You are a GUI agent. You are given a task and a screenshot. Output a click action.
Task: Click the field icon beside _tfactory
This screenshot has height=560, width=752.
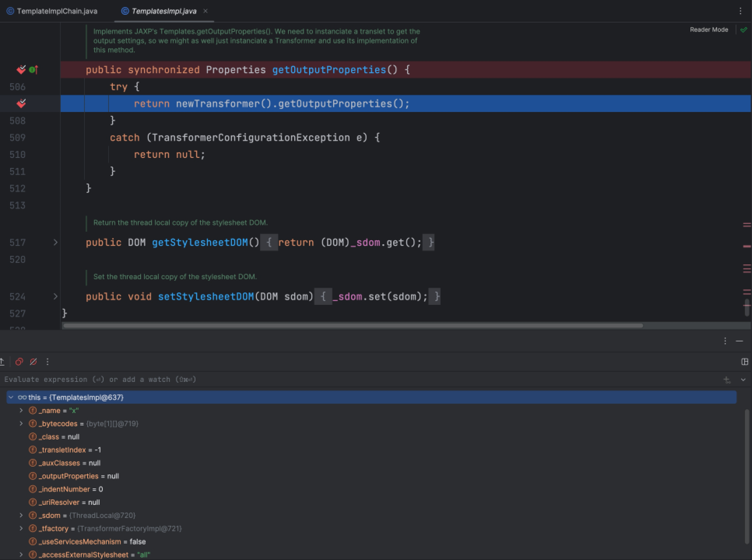tap(33, 528)
